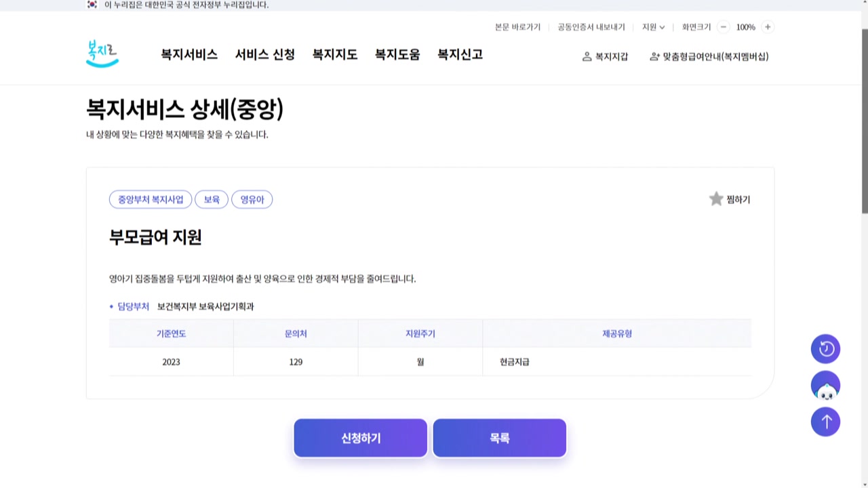This screenshot has width=868, height=488.
Task: Expand the 지원 dropdown
Action: 653,27
